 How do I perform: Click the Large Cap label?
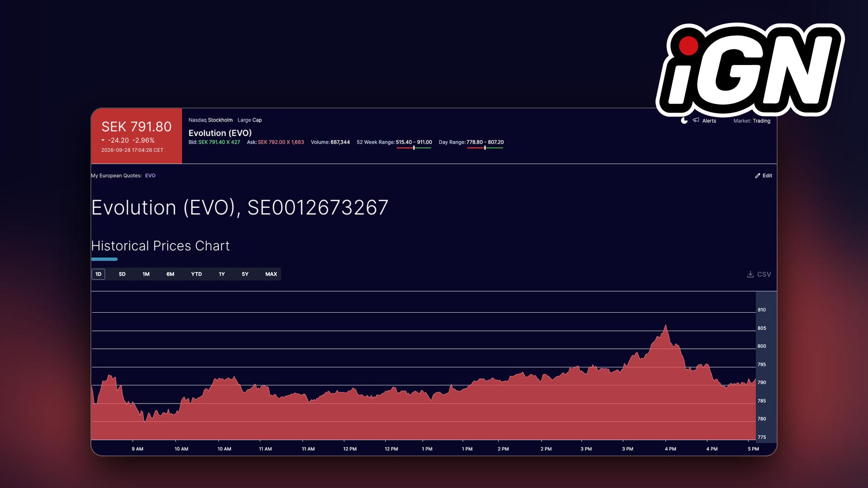[250, 120]
